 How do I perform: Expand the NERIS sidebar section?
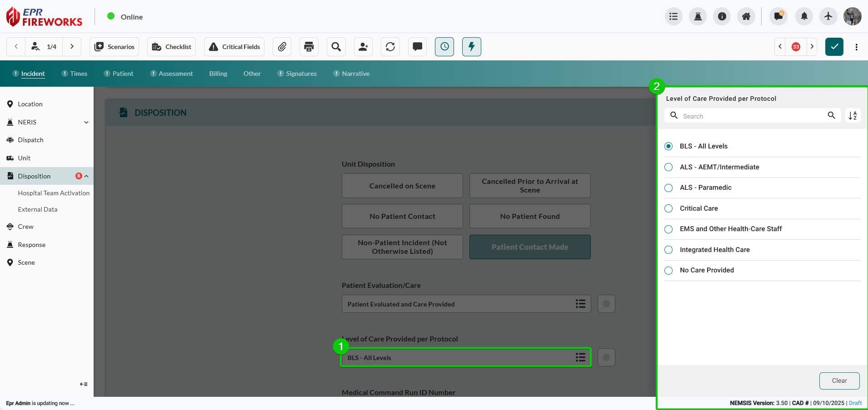coord(86,122)
